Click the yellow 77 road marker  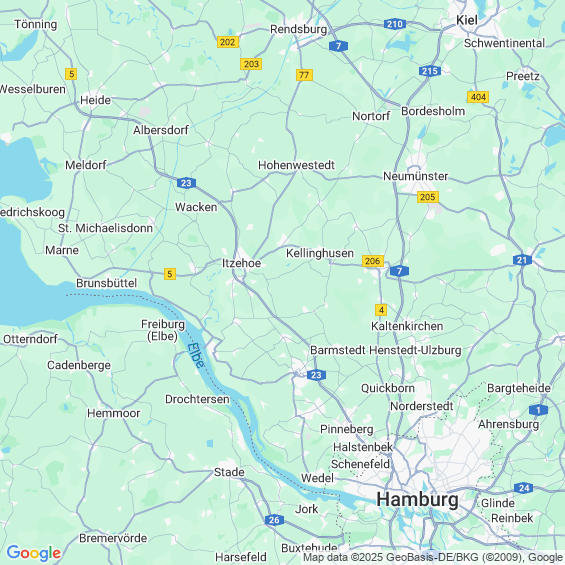[304, 75]
